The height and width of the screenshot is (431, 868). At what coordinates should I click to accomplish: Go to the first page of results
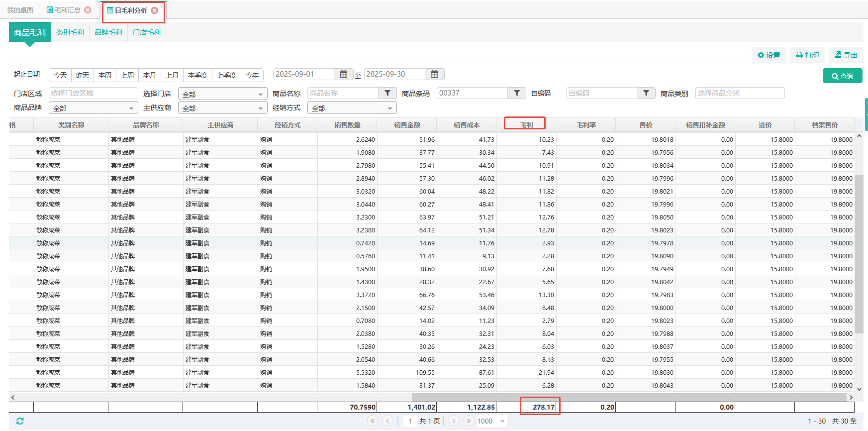373,421
